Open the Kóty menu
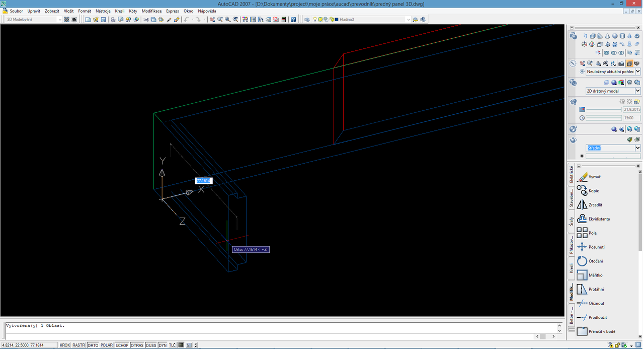This screenshot has width=644, height=349. click(x=133, y=11)
